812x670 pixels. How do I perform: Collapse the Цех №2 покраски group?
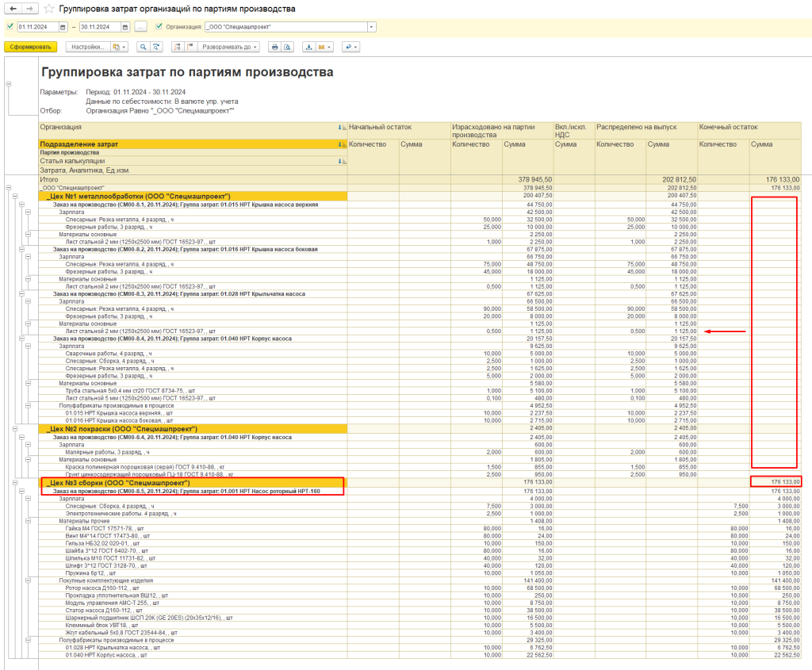tap(15, 429)
